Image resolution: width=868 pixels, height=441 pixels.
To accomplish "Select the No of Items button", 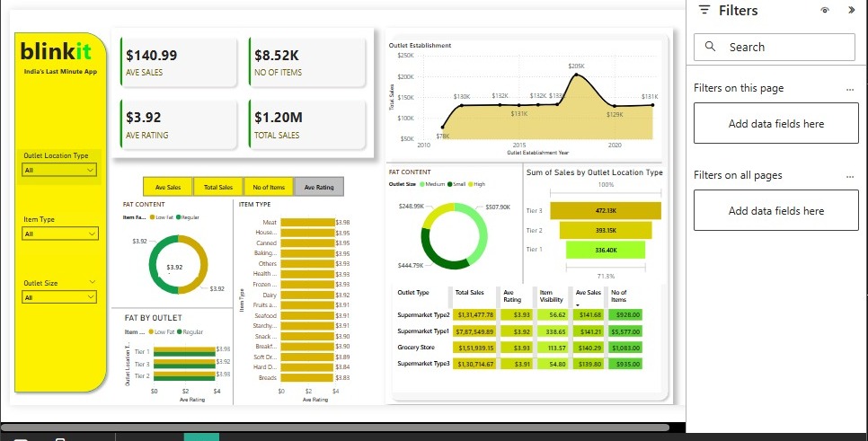I will click(x=269, y=187).
